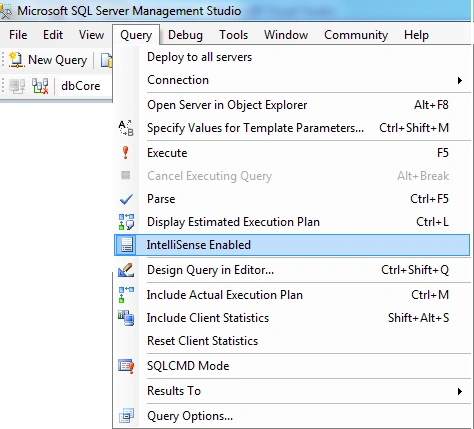The width and height of the screenshot is (474, 429).
Task: Open the dbCore database dropdown
Action: pyautogui.click(x=84, y=86)
